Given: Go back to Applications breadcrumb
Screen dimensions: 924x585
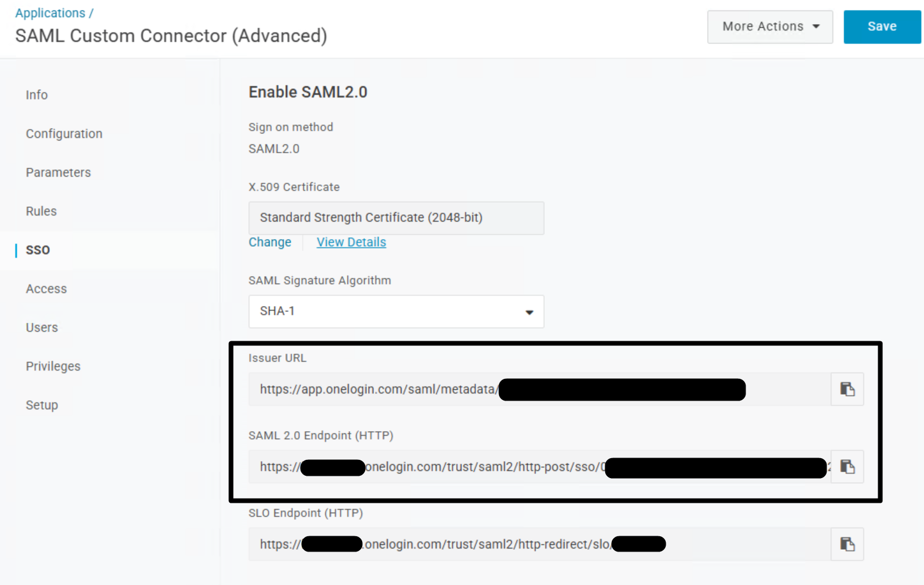Looking at the screenshot, I should click(x=50, y=13).
